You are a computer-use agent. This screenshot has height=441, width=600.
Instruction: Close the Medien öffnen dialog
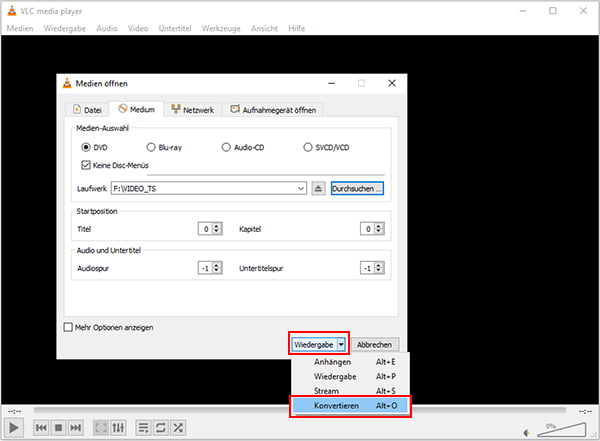coord(392,83)
